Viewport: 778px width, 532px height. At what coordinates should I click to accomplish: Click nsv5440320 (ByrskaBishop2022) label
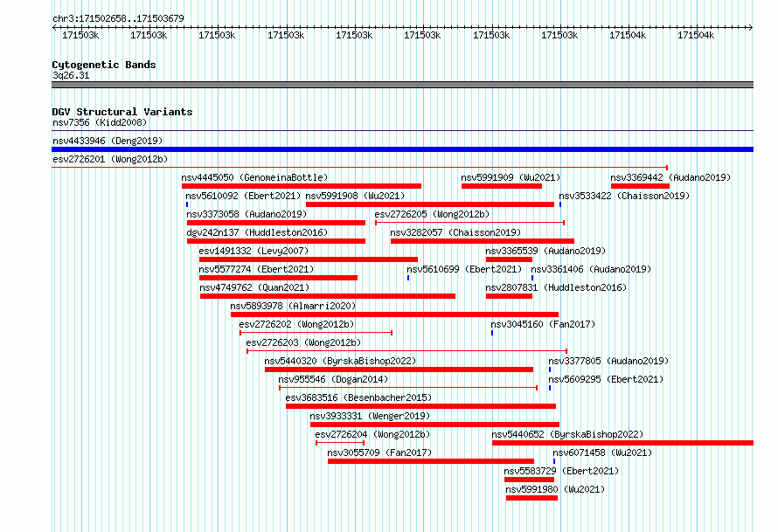340,361
